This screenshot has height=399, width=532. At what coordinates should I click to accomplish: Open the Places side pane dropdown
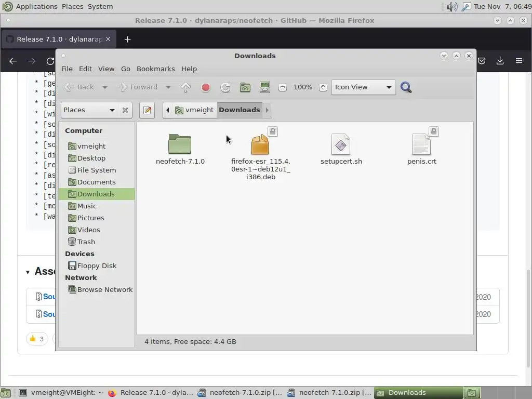pyautogui.click(x=89, y=110)
